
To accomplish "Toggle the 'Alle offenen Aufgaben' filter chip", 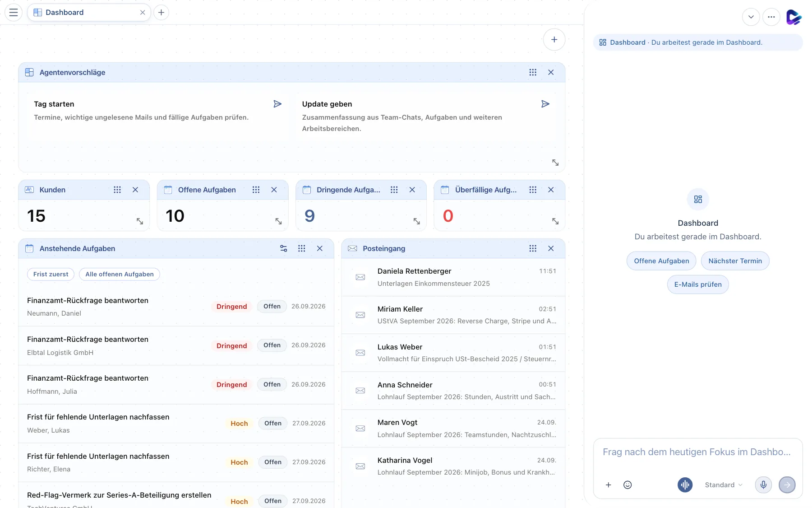I will click(120, 274).
